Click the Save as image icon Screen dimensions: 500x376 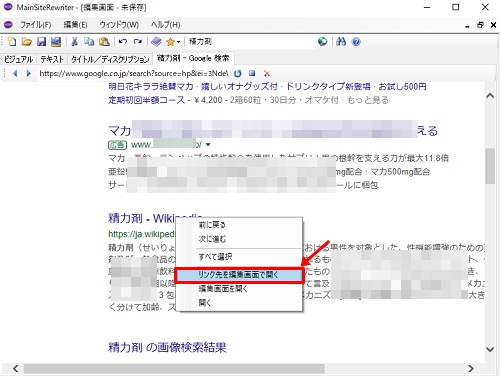[x=56, y=42]
